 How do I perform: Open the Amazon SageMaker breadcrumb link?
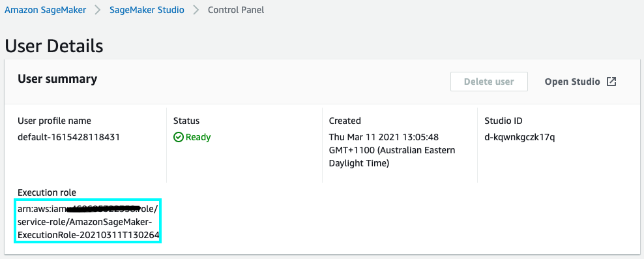click(45, 10)
